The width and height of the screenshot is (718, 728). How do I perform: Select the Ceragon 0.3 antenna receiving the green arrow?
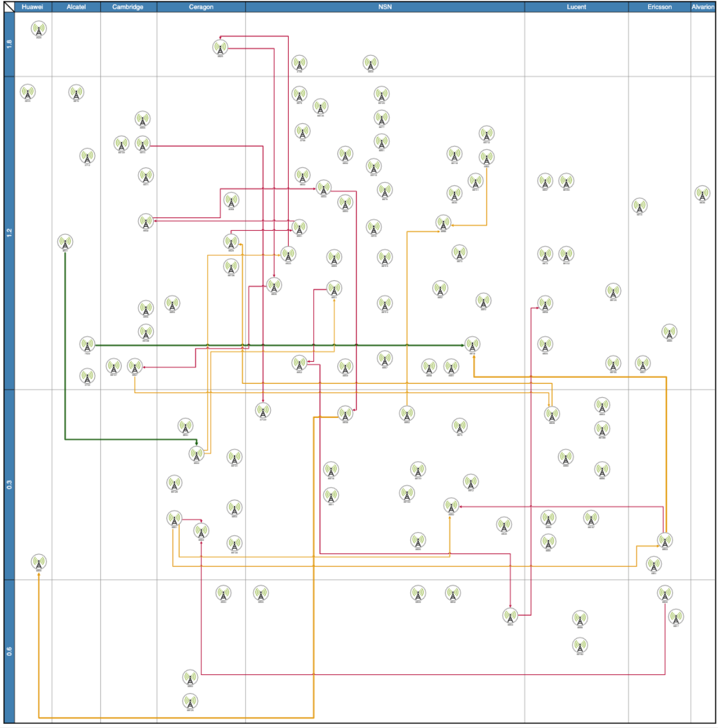click(x=197, y=454)
